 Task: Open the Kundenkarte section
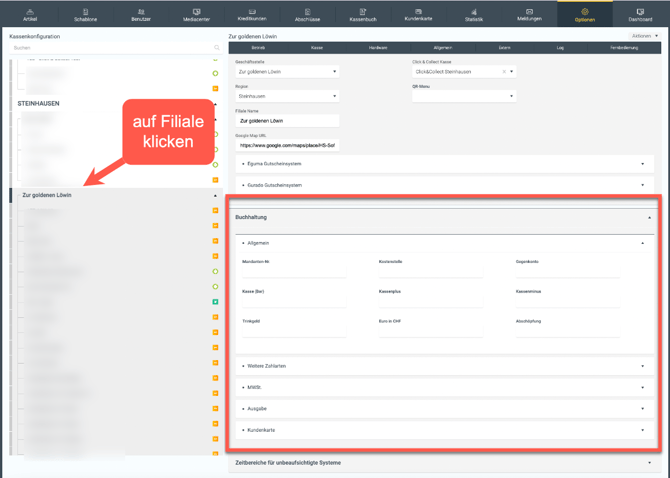418,15
